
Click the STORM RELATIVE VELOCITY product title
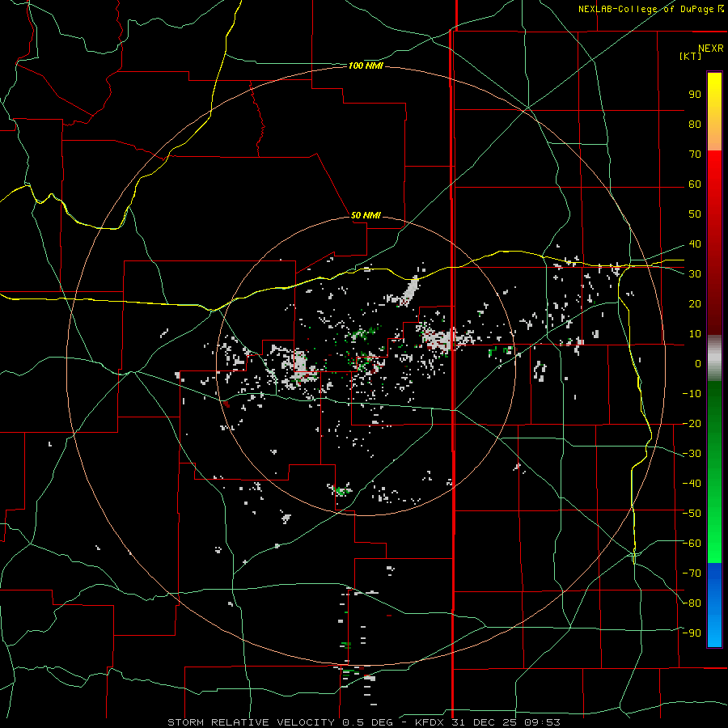click(251, 722)
